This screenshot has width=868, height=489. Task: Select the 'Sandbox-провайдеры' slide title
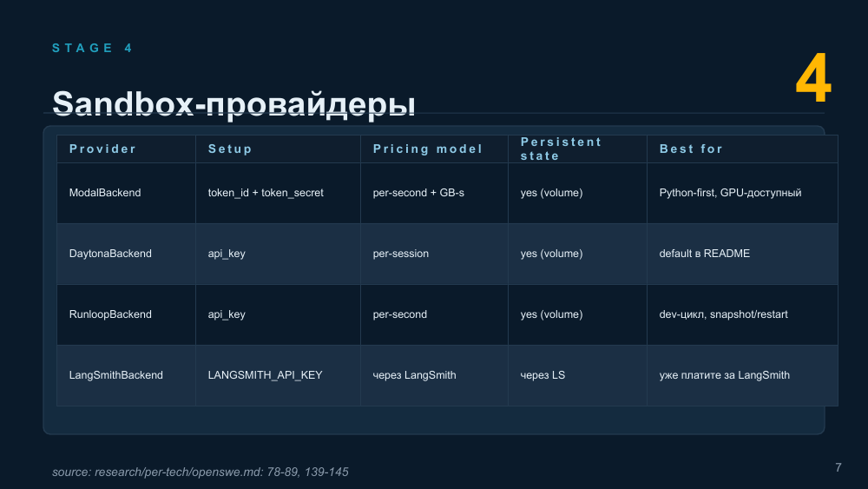click(x=233, y=103)
